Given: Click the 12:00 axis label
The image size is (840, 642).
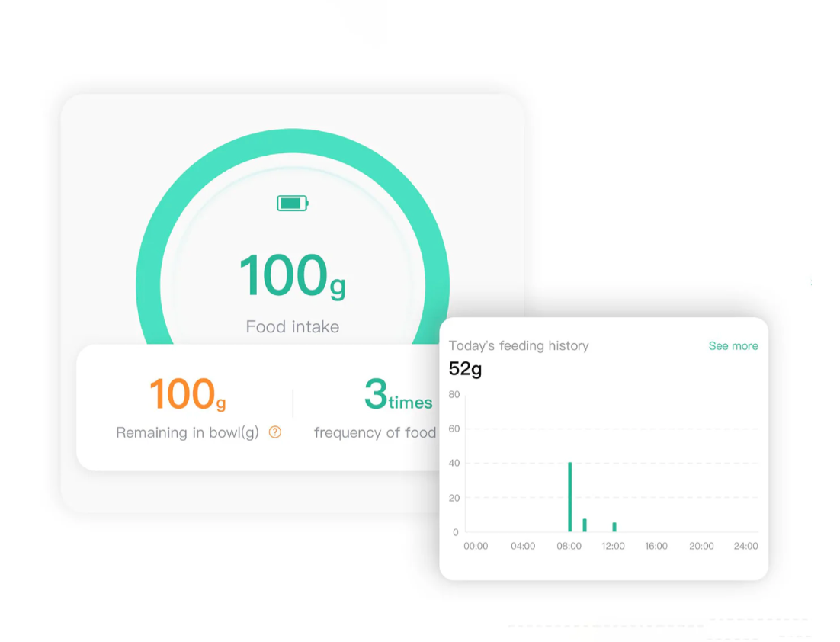Looking at the screenshot, I should tap(613, 546).
